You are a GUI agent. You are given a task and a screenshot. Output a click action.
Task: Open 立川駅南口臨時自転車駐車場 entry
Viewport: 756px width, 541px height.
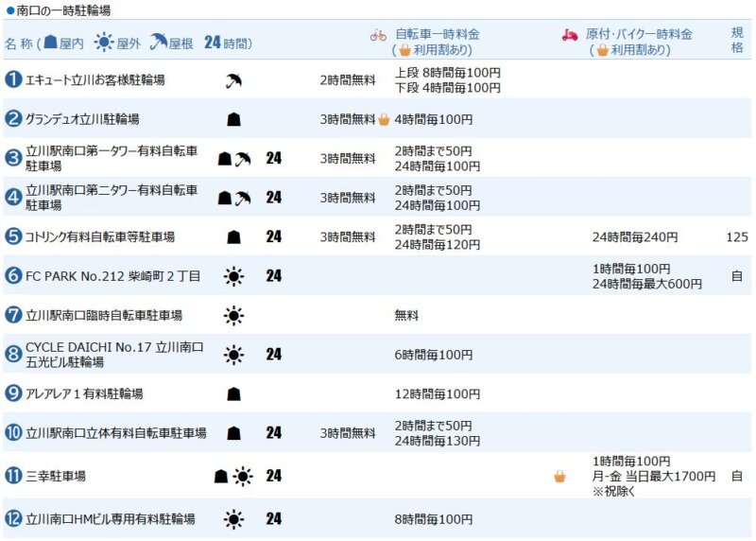click(104, 315)
